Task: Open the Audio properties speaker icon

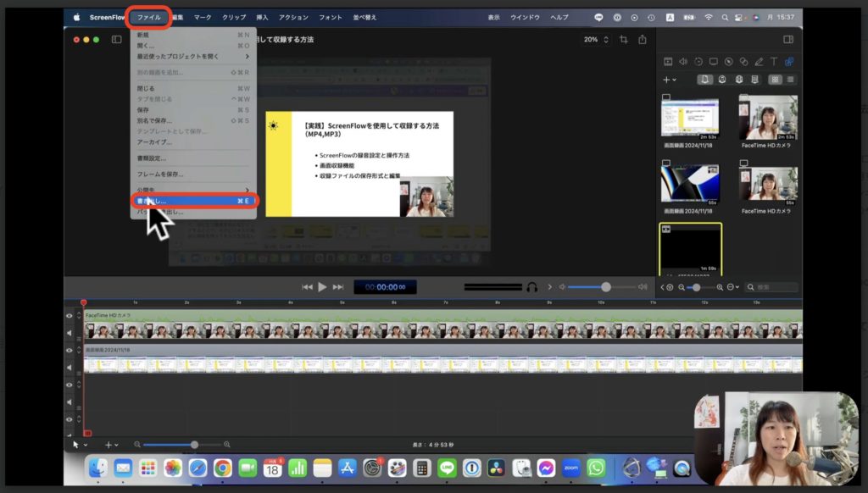Action: coord(683,62)
